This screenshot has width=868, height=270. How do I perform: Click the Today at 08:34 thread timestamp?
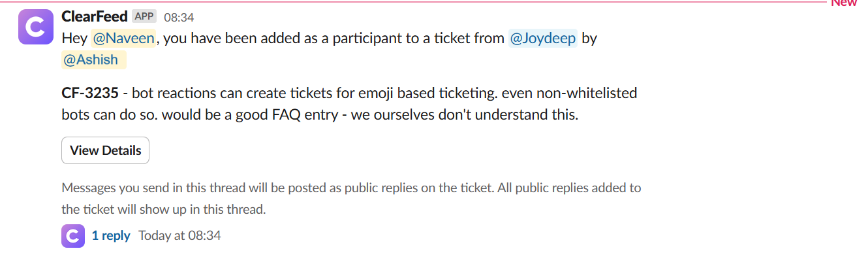pyautogui.click(x=179, y=235)
